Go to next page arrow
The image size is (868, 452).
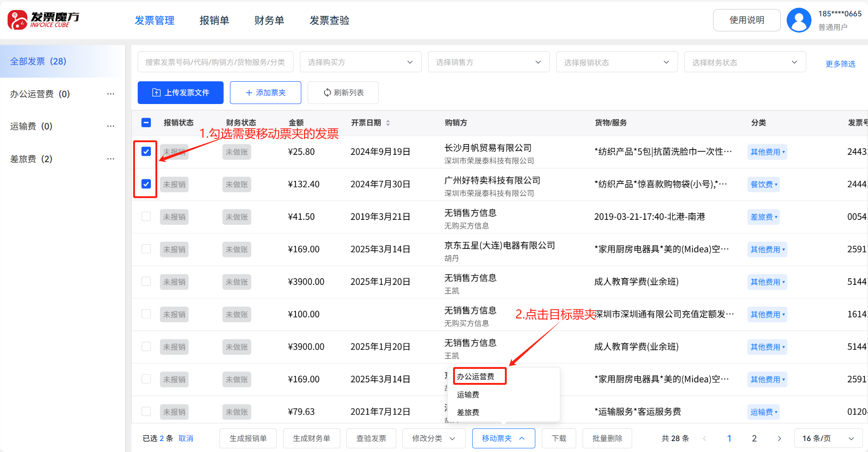(779, 438)
